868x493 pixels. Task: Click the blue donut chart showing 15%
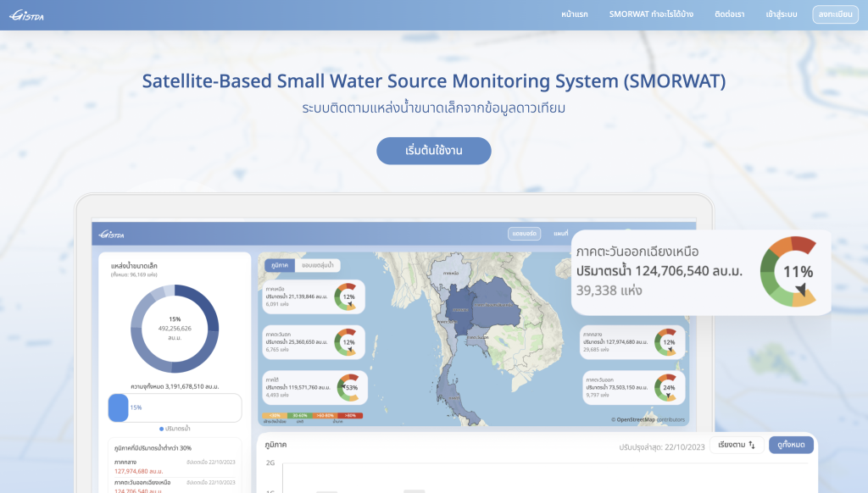(x=175, y=329)
